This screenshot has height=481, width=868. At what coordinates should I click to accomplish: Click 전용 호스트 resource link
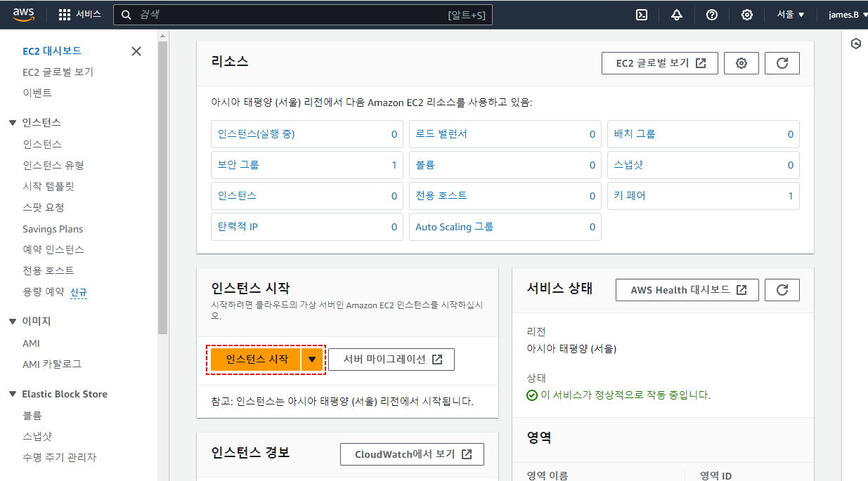point(441,196)
